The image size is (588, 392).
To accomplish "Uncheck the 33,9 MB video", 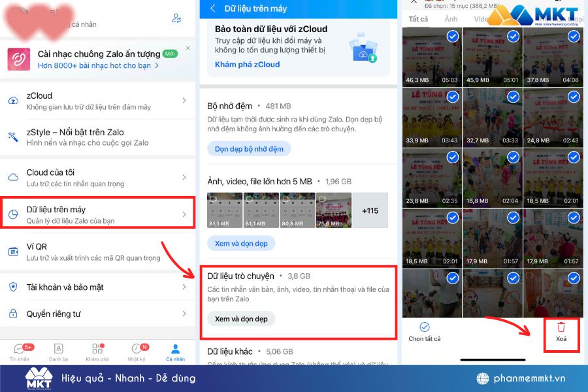I will (x=453, y=97).
